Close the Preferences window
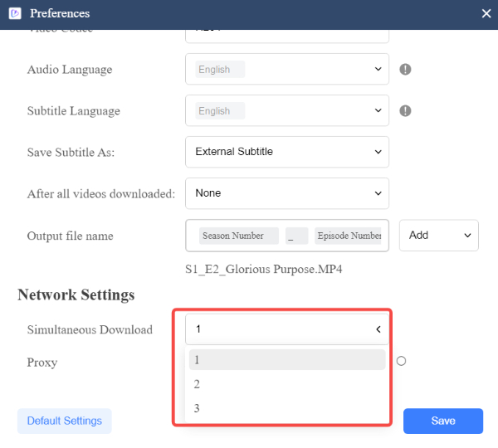Viewport: 498px width, 448px height. (x=486, y=13)
